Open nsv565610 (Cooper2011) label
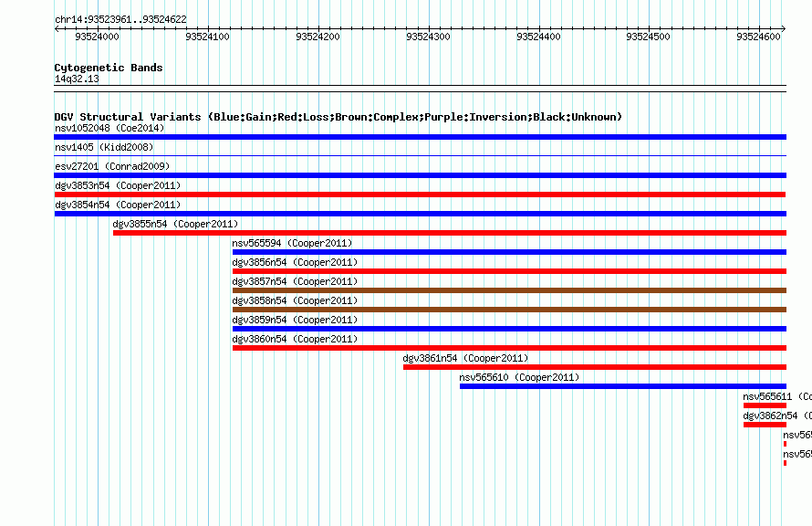 click(x=519, y=377)
